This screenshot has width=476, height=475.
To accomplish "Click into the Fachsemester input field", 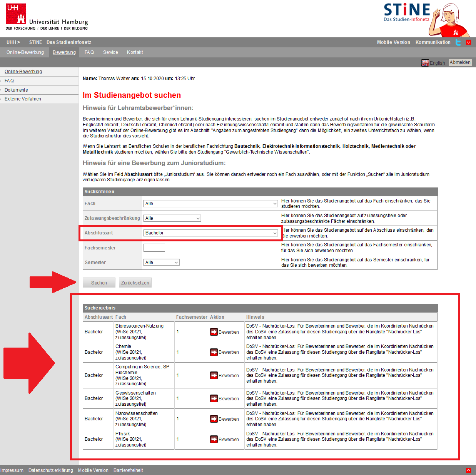I will pyautogui.click(x=154, y=248).
